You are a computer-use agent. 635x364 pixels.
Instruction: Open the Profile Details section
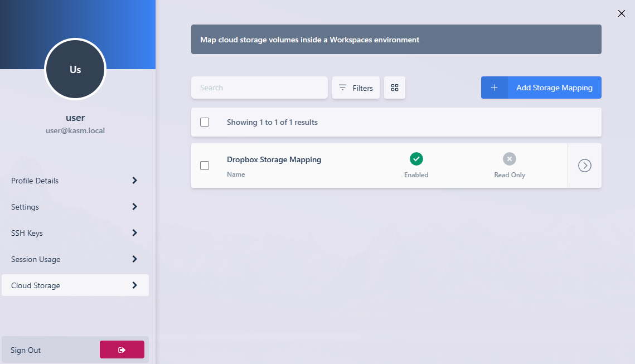click(75, 181)
